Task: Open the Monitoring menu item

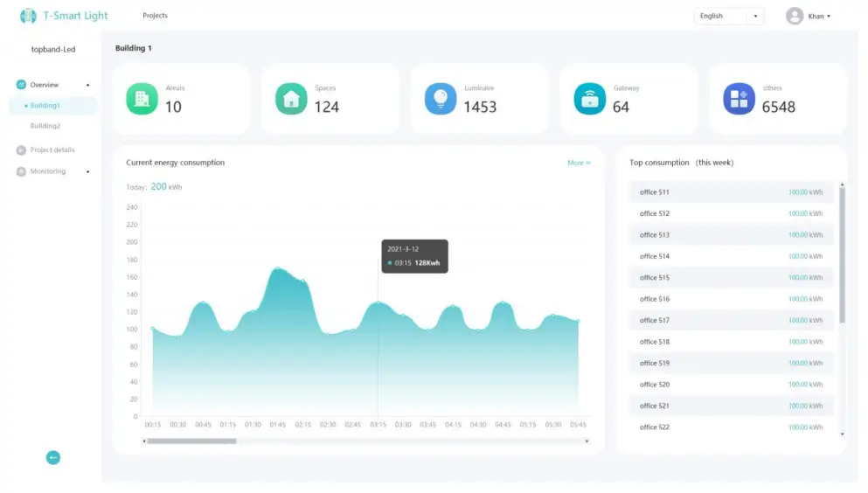Action: coord(47,171)
